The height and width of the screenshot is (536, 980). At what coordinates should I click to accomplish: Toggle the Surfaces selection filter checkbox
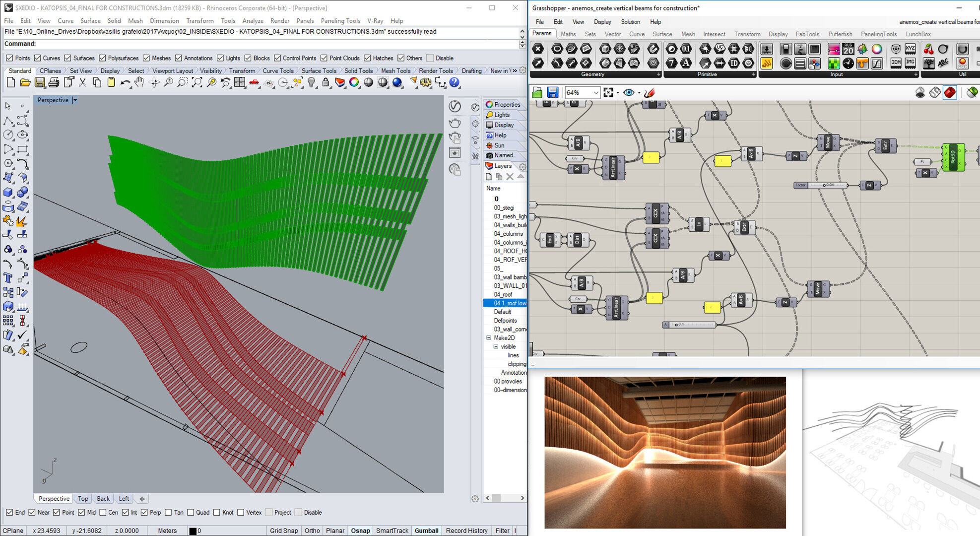(x=67, y=58)
